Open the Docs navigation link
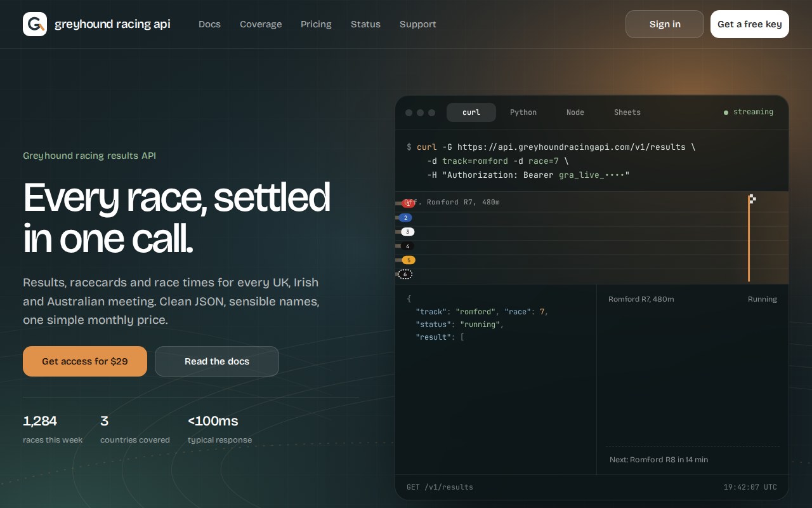 pos(209,24)
